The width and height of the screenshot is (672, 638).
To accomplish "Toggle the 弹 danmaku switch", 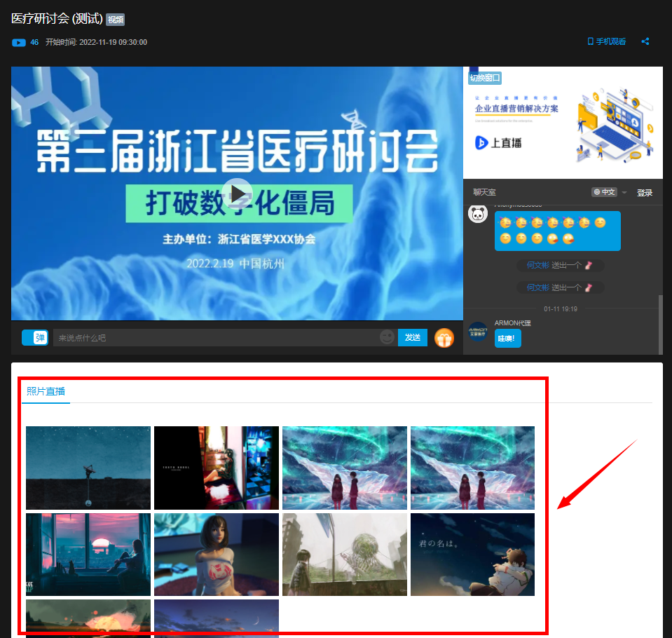I will [x=35, y=337].
